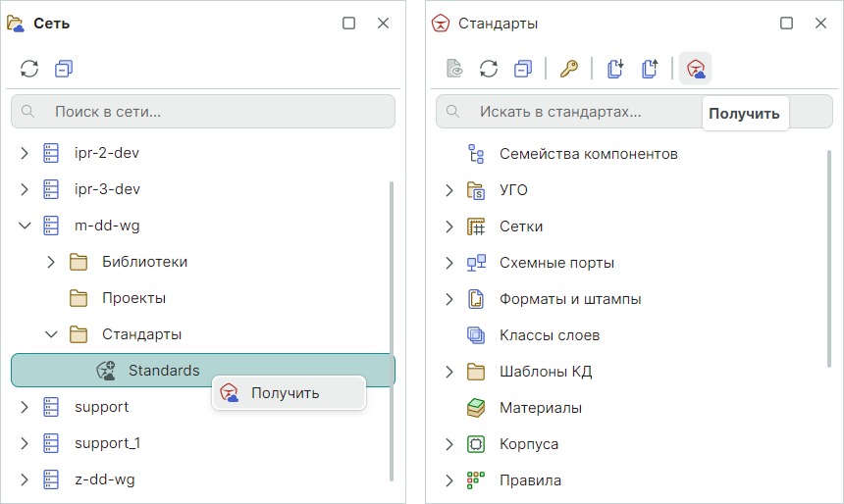
Task: Click the Стандарты panel vertical scrollbar
Action: click(829, 259)
